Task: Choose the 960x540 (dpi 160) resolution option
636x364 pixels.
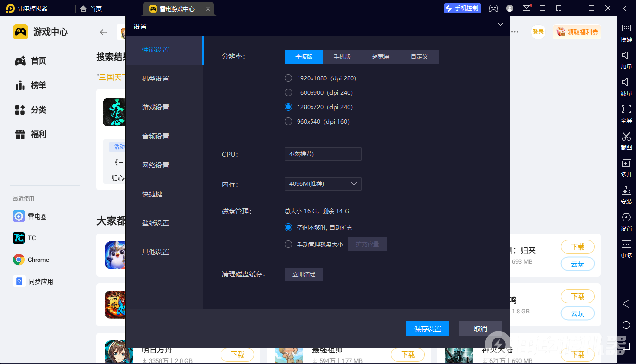Action: pyautogui.click(x=288, y=121)
